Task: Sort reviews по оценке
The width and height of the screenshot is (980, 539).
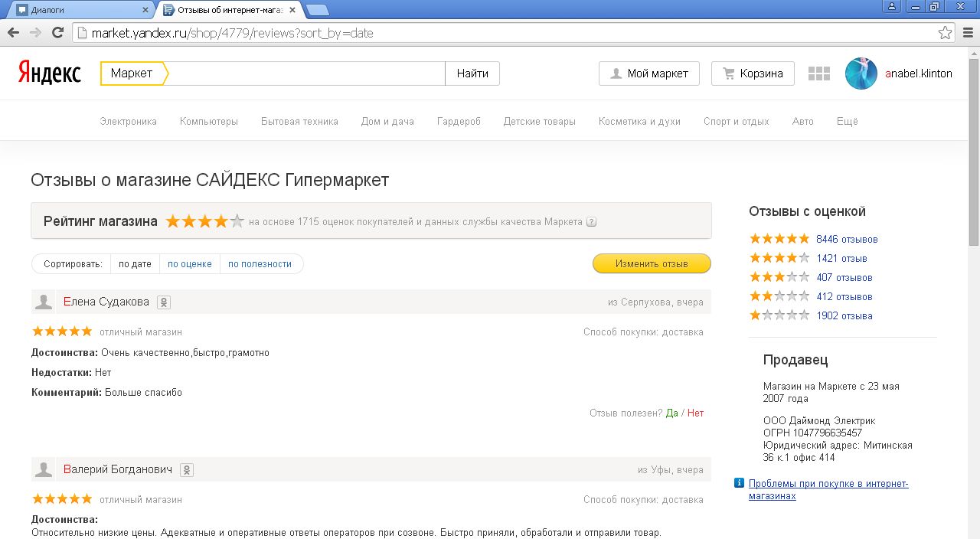Action: tap(189, 263)
